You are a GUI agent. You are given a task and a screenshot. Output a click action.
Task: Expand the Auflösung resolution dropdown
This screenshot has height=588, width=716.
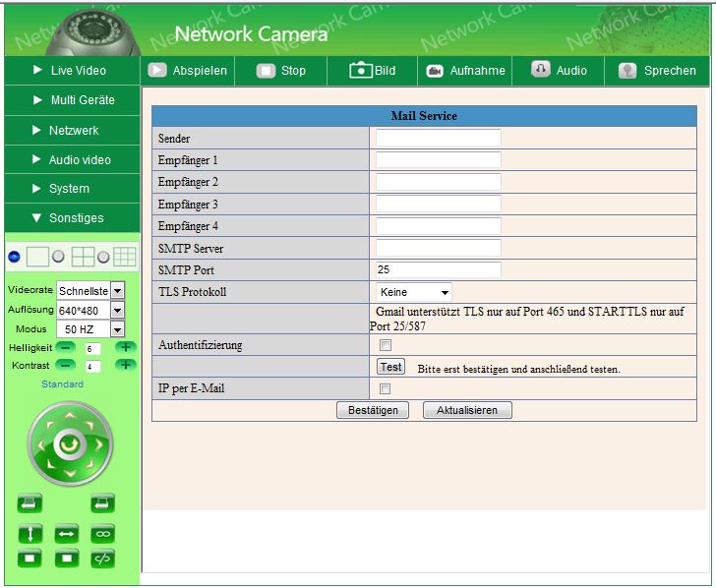click(117, 310)
